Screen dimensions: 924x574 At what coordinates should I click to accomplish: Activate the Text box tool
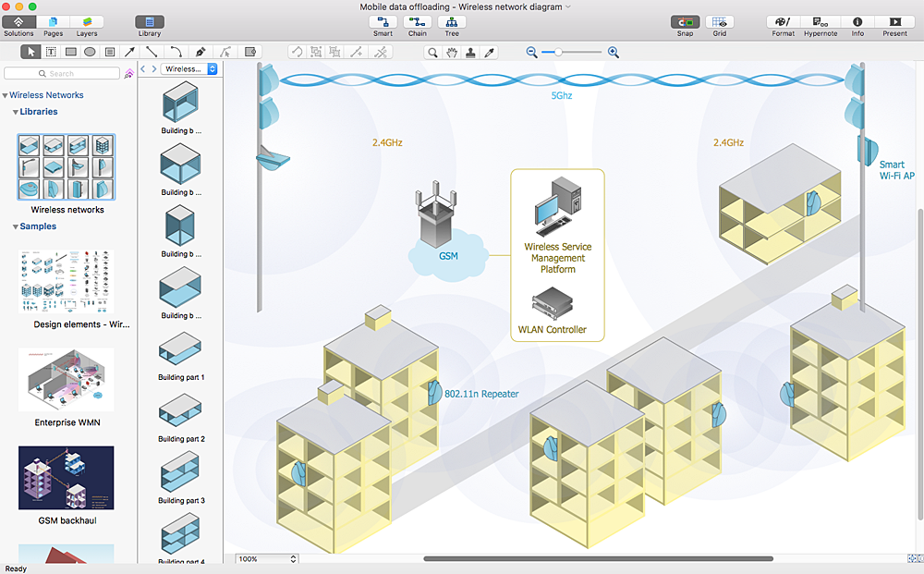[x=51, y=53]
